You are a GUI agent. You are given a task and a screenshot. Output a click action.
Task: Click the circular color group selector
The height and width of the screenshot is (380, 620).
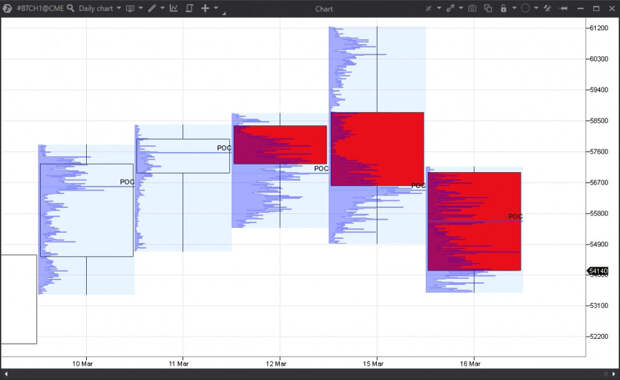point(525,8)
